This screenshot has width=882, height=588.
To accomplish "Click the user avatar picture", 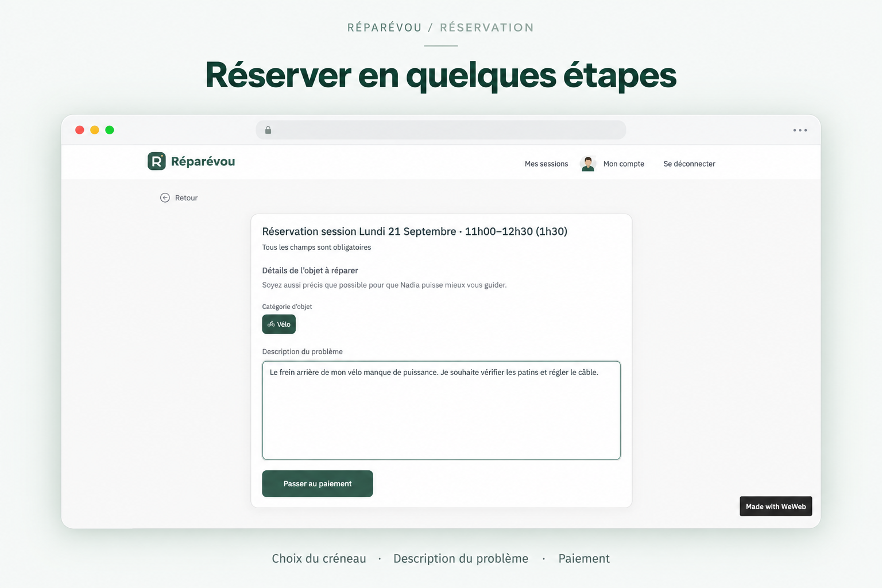I will coord(588,164).
